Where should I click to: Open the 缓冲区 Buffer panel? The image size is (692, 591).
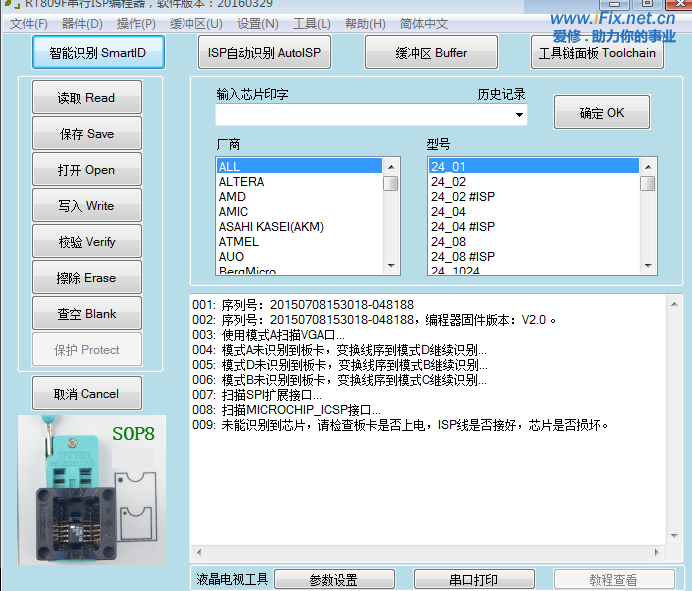431,53
